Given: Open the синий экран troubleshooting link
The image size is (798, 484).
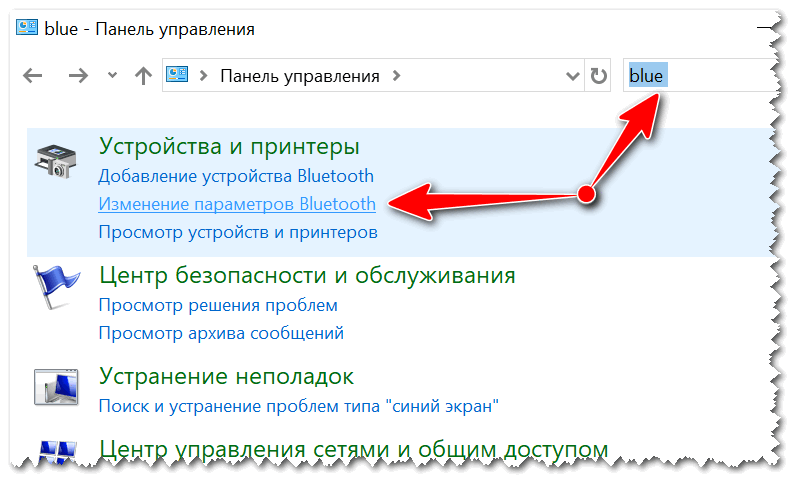Looking at the screenshot, I should tap(298, 407).
